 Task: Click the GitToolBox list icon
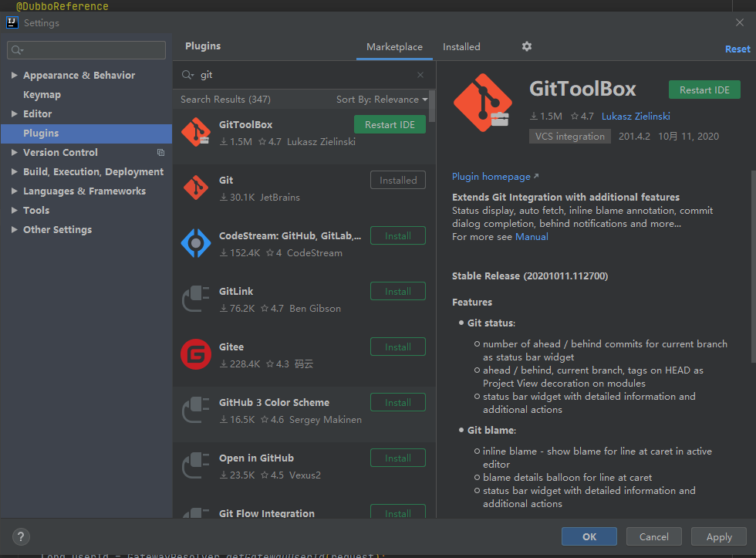196,132
